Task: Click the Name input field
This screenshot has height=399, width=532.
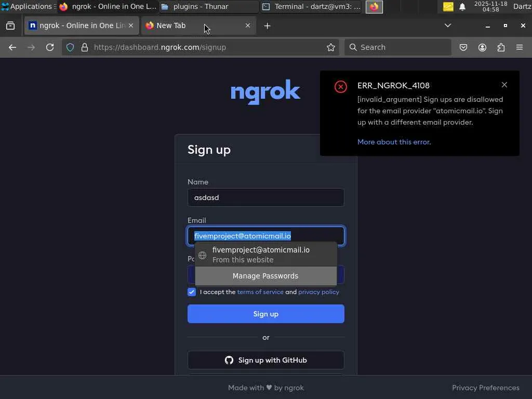Action: click(x=265, y=197)
